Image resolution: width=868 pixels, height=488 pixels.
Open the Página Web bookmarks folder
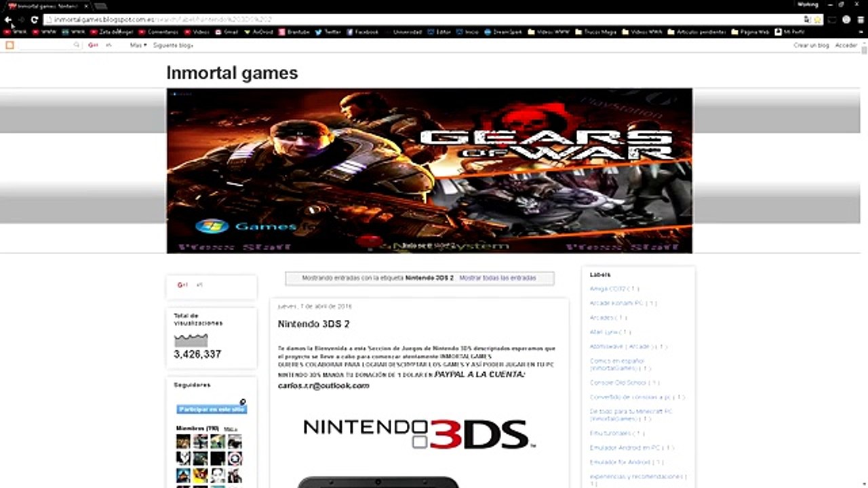(751, 32)
